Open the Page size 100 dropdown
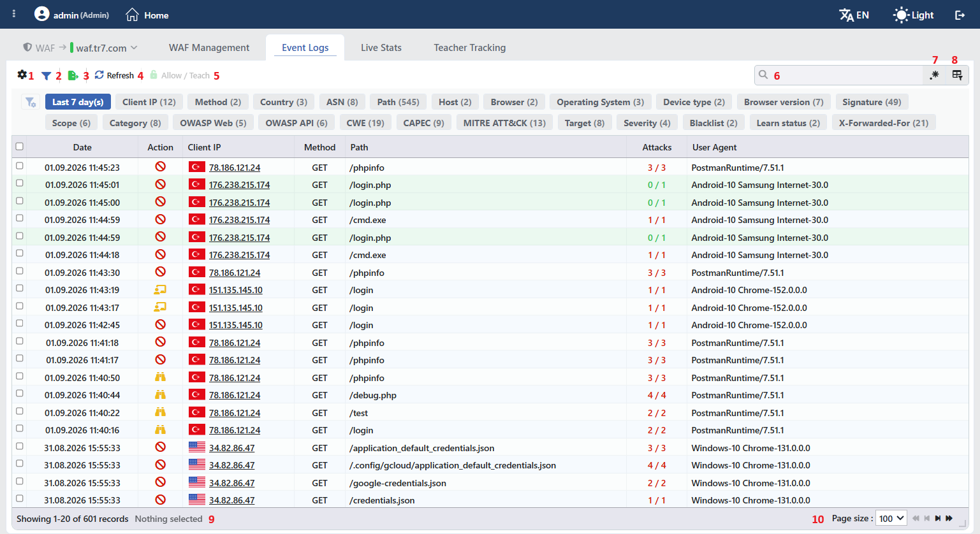This screenshot has height=534, width=980. [891, 519]
